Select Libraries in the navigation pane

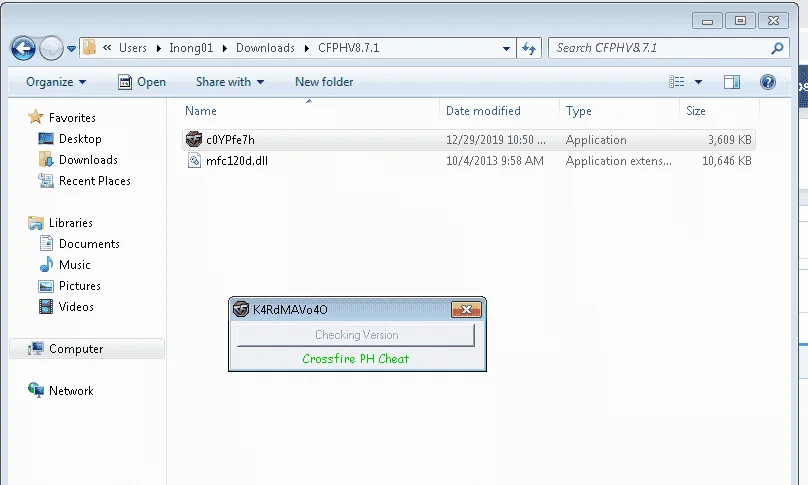71,223
